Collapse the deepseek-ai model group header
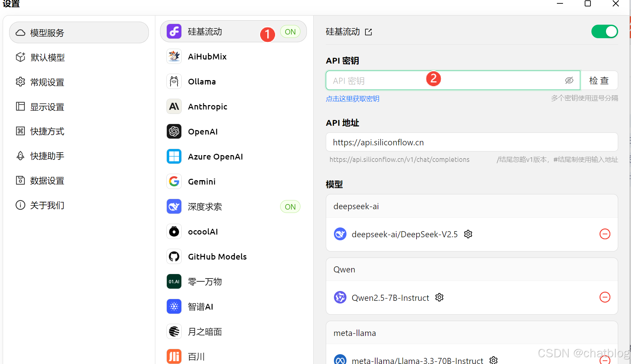The image size is (631, 364). coord(472,206)
